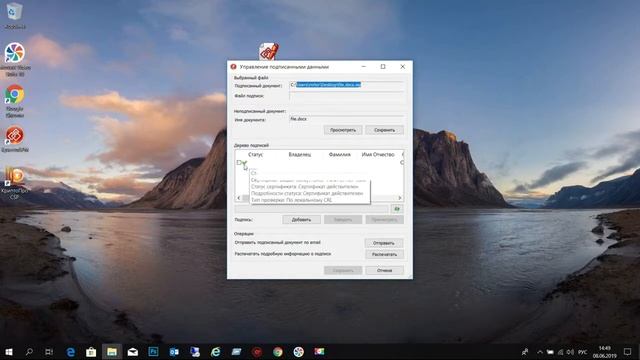Open taskbar search magnifier
Image resolution: width=640 pixels, height=360 pixels.
click(x=29, y=352)
